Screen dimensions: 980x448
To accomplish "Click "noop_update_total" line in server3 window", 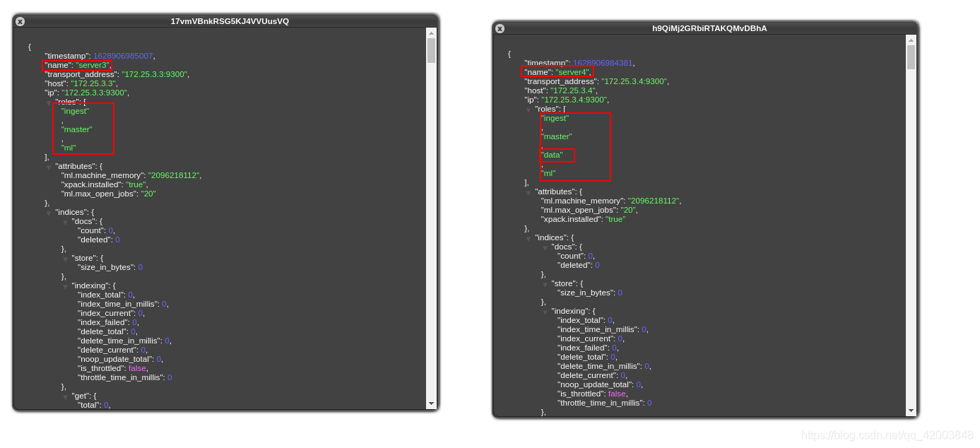I will point(120,359).
